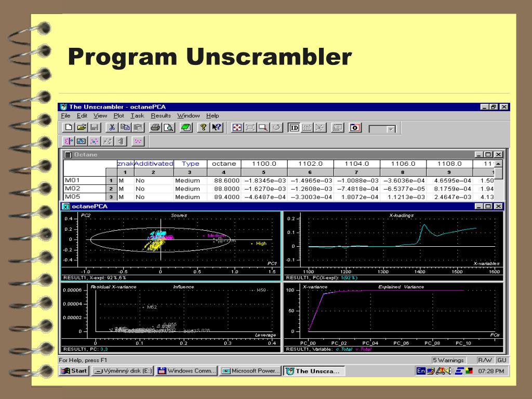Click the Paste toolbar icon
This screenshot has width=532, height=399.
pyautogui.click(x=138, y=128)
